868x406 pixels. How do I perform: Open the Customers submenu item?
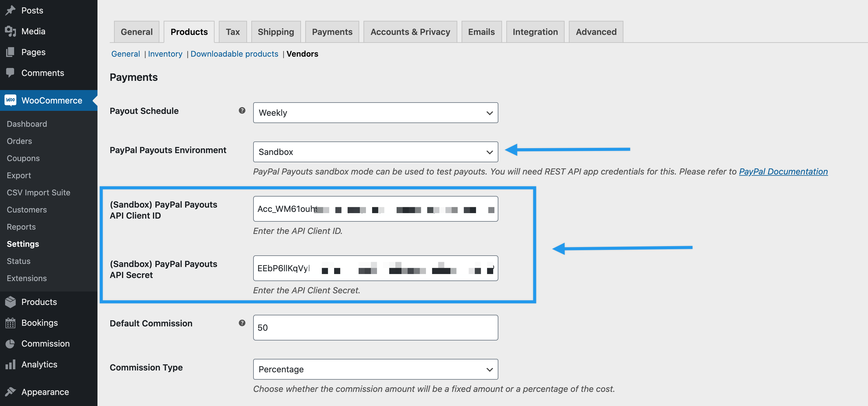[x=27, y=209]
